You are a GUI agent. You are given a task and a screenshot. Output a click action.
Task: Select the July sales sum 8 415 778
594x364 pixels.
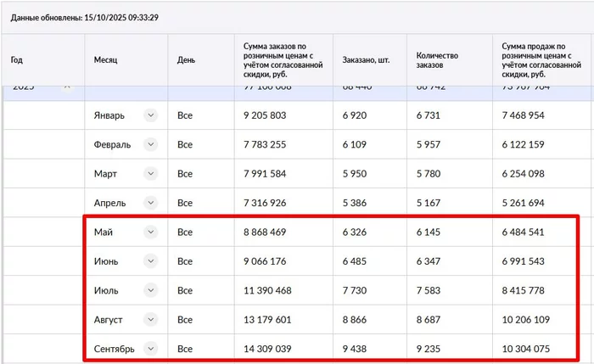(x=524, y=290)
